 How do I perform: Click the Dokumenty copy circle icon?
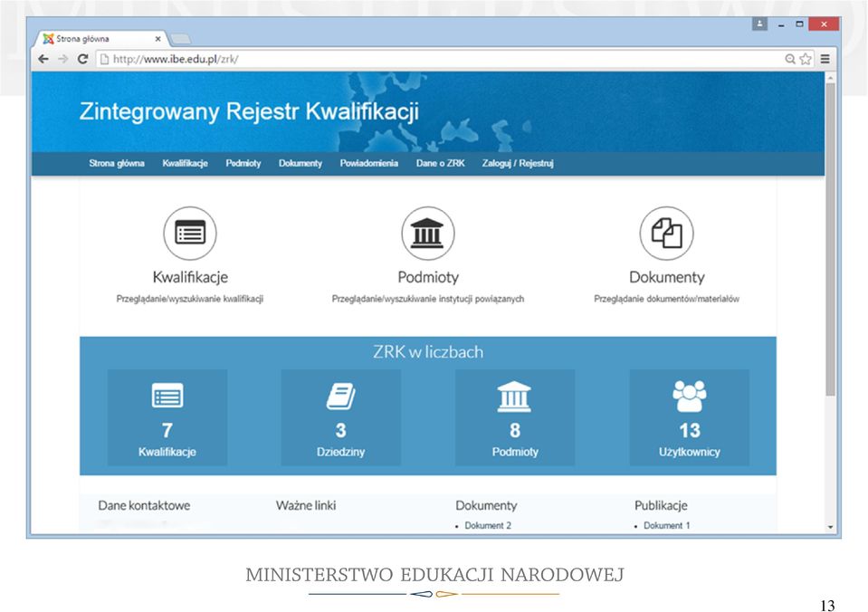click(666, 234)
